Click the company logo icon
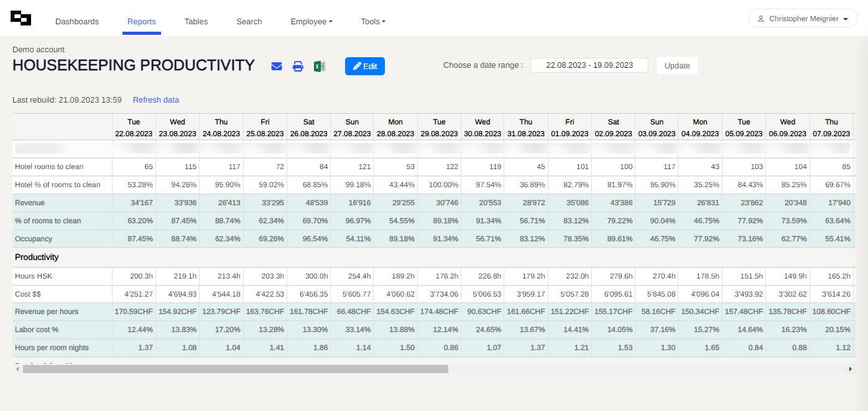This screenshot has height=411, width=868. coord(21,18)
